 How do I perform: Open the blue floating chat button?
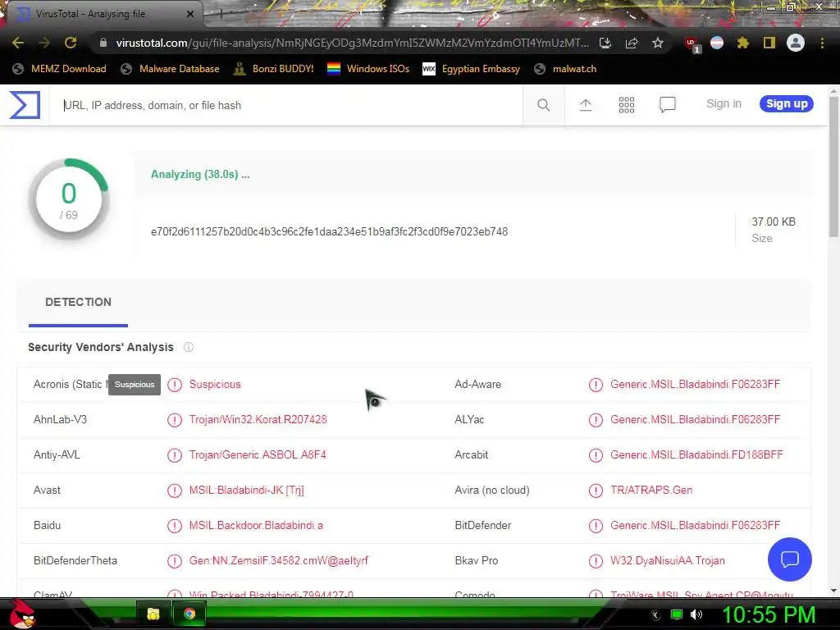pos(790,559)
